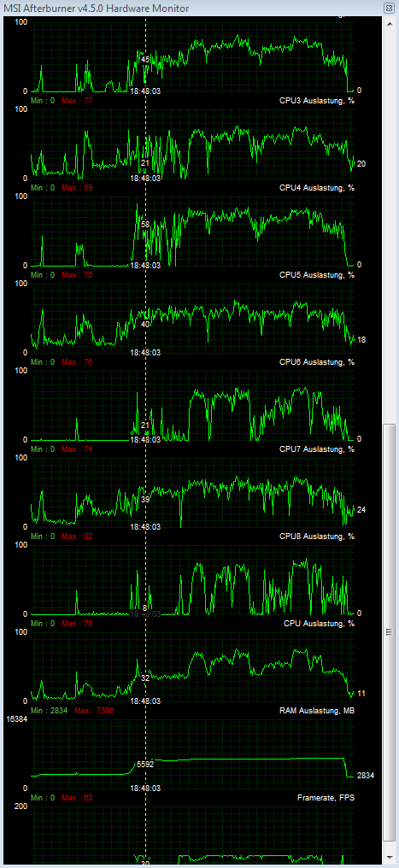Click the 'Max : 89' value

(77, 188)
